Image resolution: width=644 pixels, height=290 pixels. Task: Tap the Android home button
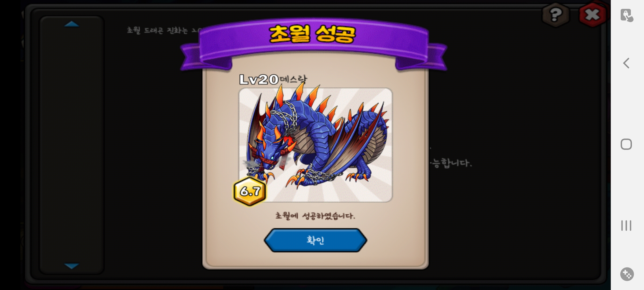pyautogui.click(x=626, y=144)
